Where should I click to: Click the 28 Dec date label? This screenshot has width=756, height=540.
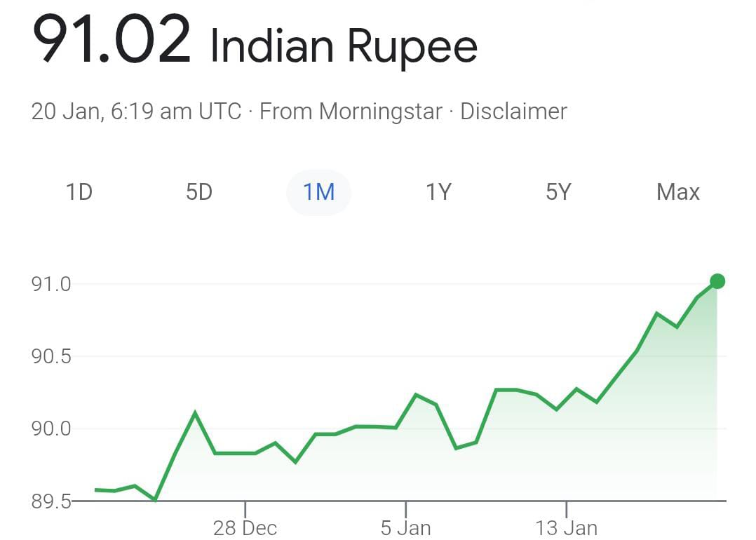tap(245, 527)
